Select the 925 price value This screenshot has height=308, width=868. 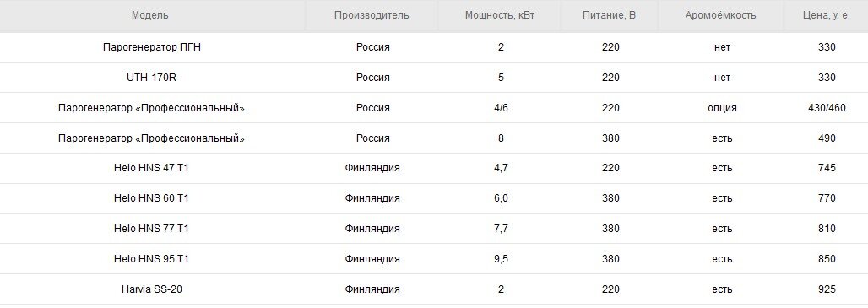click(827, 289)
